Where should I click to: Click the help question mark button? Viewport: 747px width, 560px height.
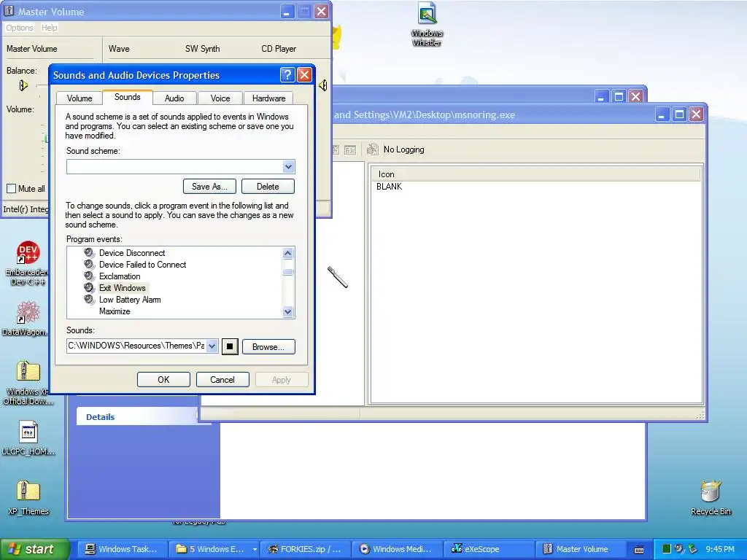tap(287, 75)
